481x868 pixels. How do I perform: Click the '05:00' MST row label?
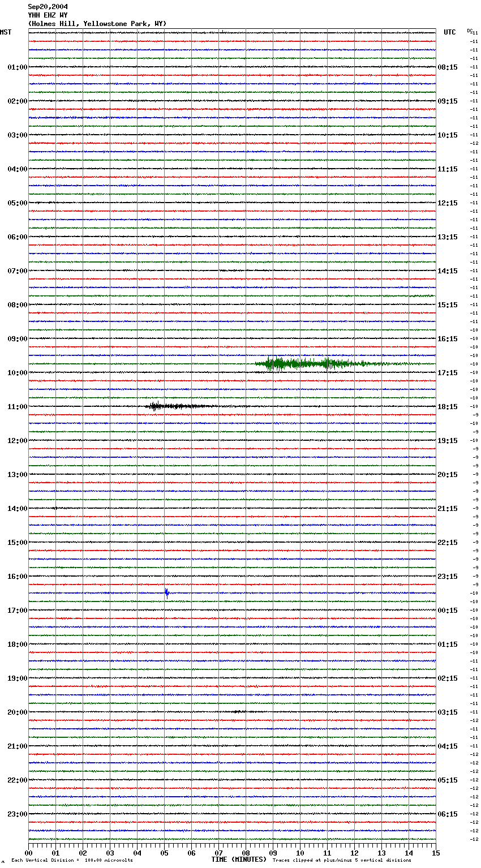[18, 203]
